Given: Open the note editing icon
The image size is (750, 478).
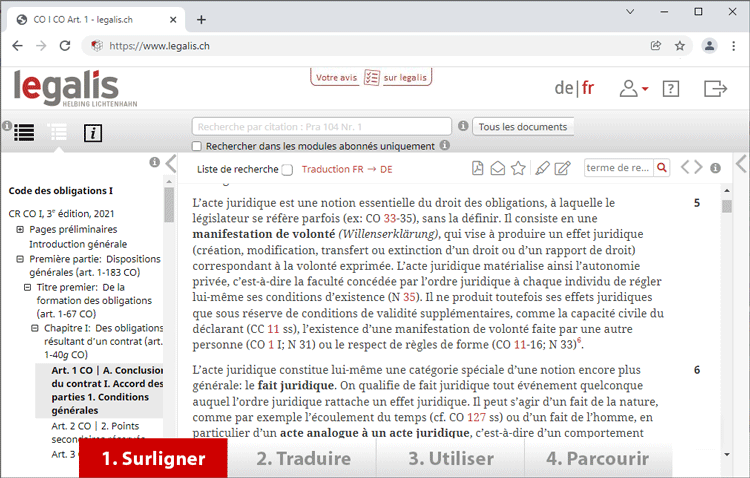Looking at the screenshot, I should [562, 168].
